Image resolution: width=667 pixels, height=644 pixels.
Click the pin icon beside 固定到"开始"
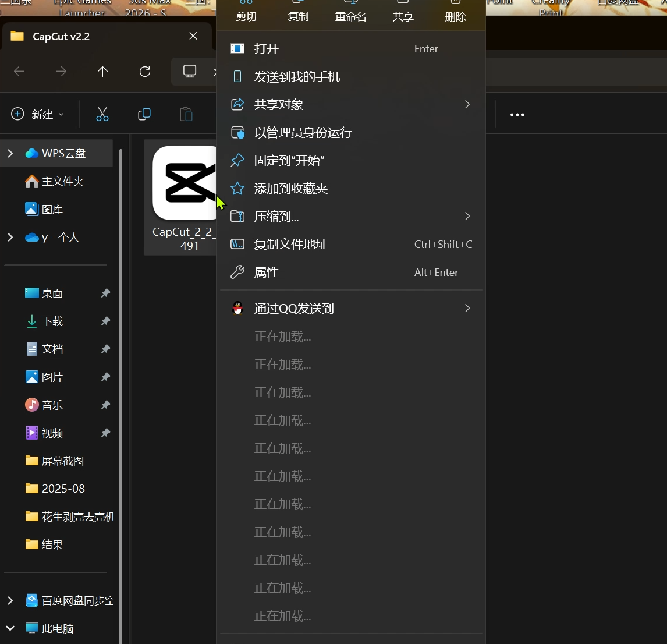click(237, 161)
